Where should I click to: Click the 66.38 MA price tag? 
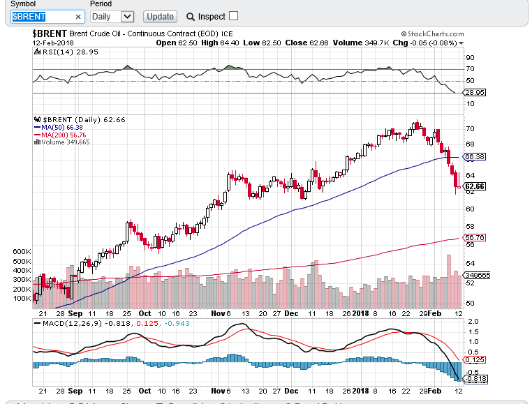tap(474, 157)
